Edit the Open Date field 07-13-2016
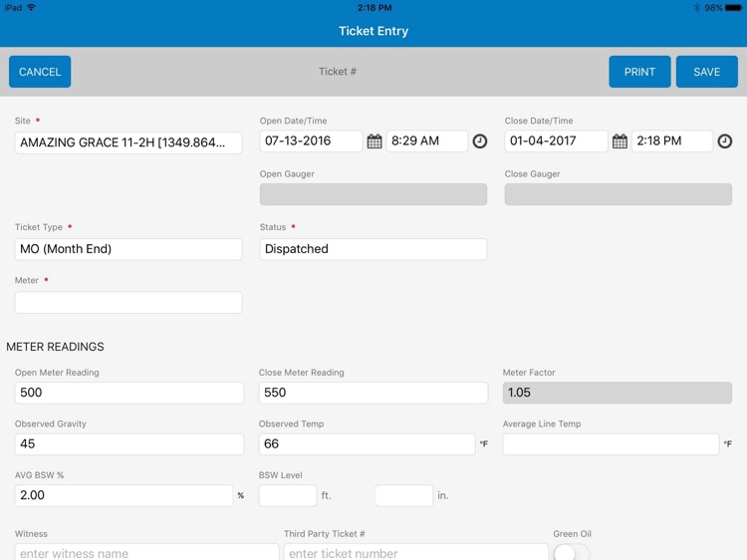This screenshot has height=560, width=747. [311, 141]
